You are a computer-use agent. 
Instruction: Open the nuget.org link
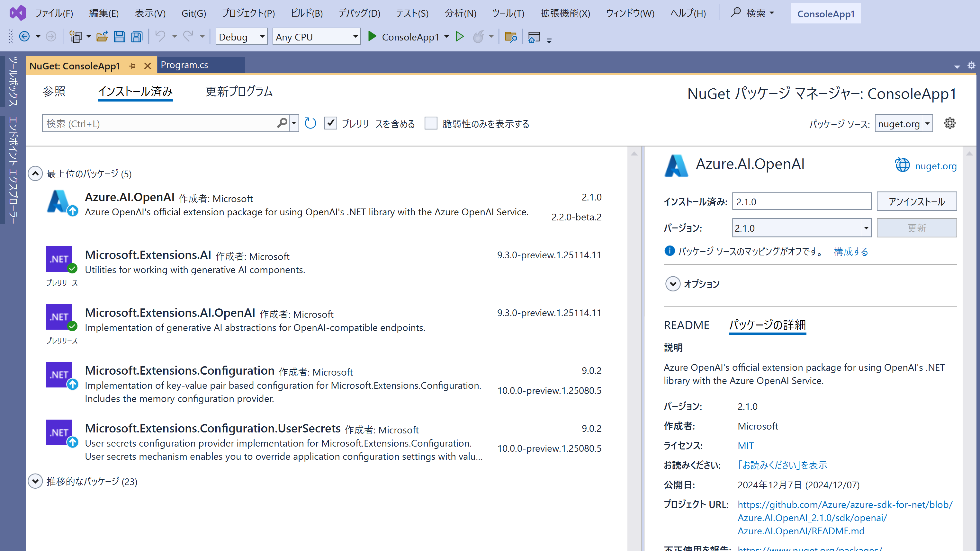click(x=936, y=166)
